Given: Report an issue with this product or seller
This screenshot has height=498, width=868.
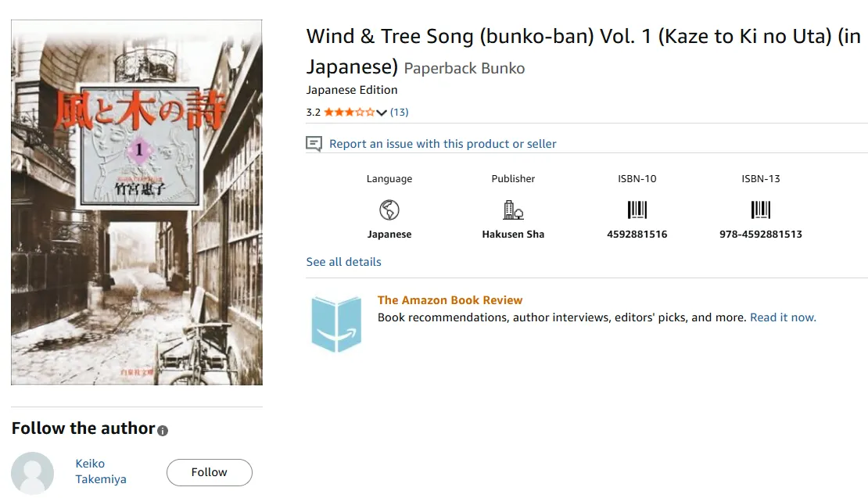Looking at the screenshot, I should [x=443, y=144].
